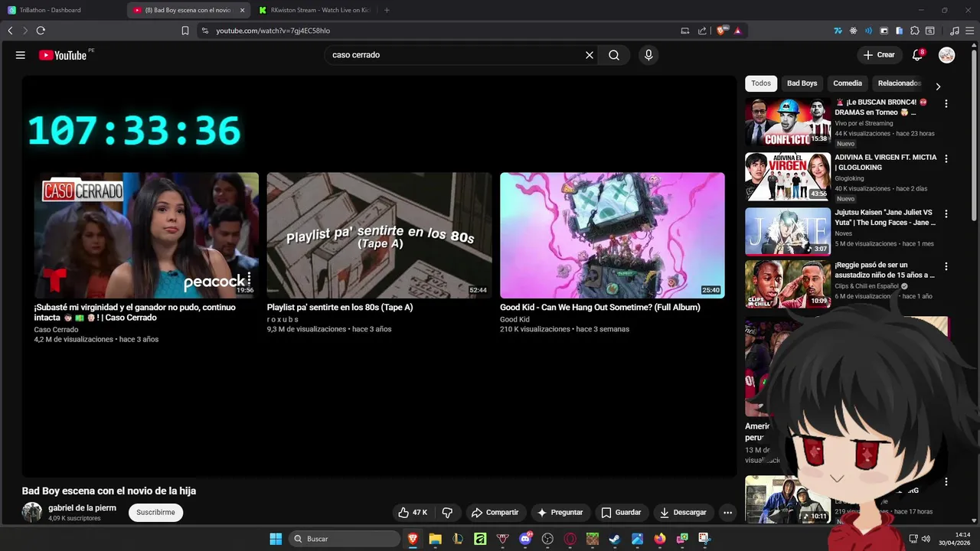Open Reggie 'Clips & Chill' video thumbnail
Image resolution: width=980 pixels, height=551 pixels.
[x=788, y=285]
